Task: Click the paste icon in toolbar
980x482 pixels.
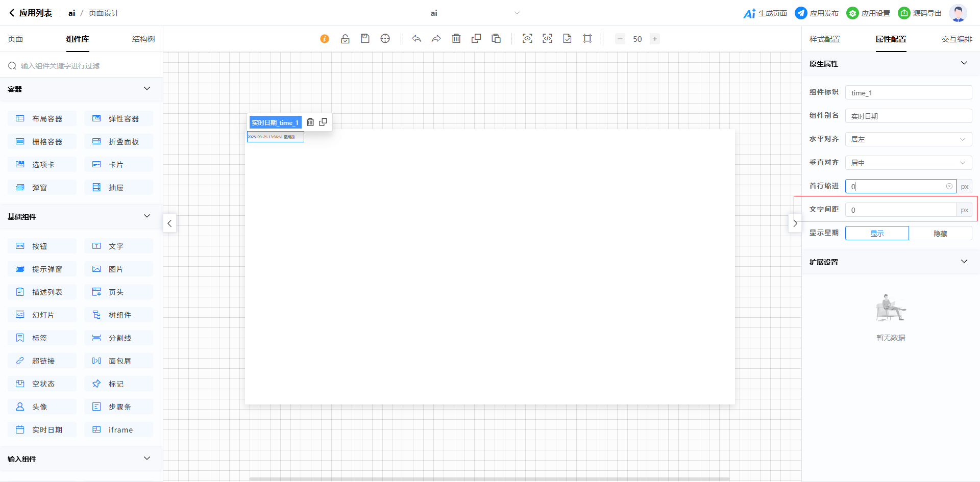Action: click(x=496, y=39)
